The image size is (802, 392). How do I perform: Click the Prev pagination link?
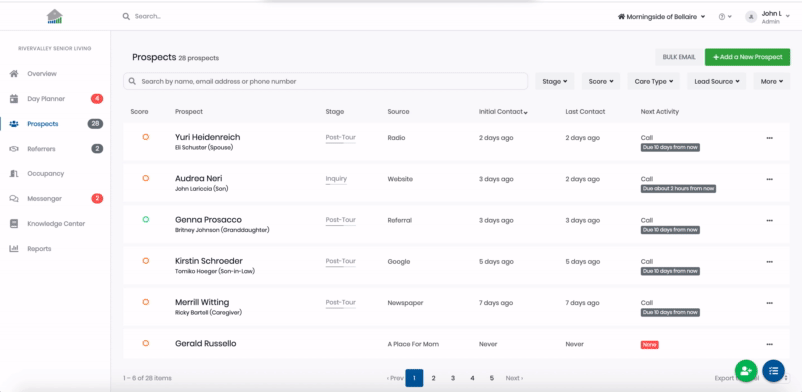(x=395, y=378)
